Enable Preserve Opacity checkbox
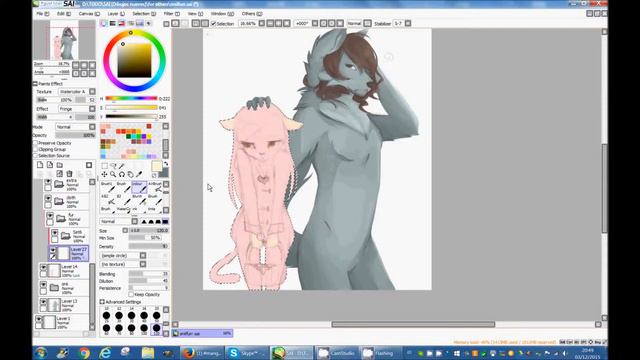The width and height of the screenshot is (640, 360). pos(36,143)
